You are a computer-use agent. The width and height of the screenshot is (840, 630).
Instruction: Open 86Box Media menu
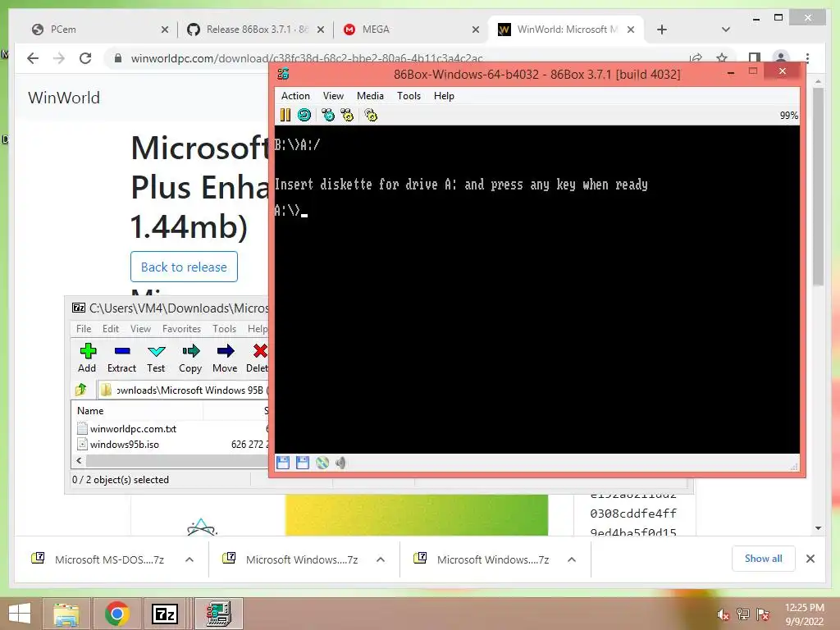click(x=370, y=96)
